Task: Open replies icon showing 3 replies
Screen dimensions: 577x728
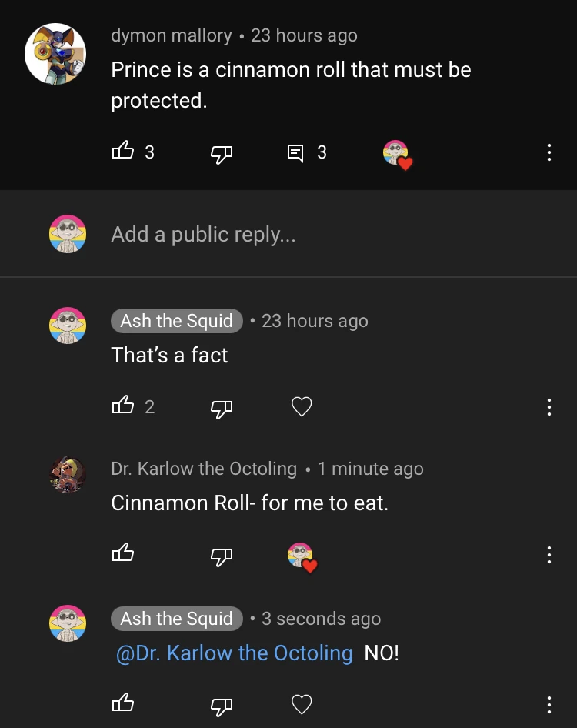Action: (295, 152)
